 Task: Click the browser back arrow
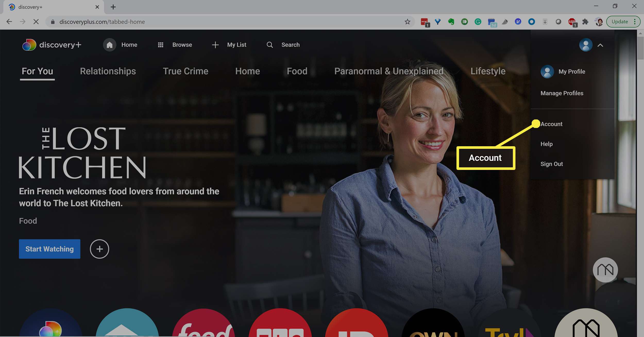[x=9, y=22]
